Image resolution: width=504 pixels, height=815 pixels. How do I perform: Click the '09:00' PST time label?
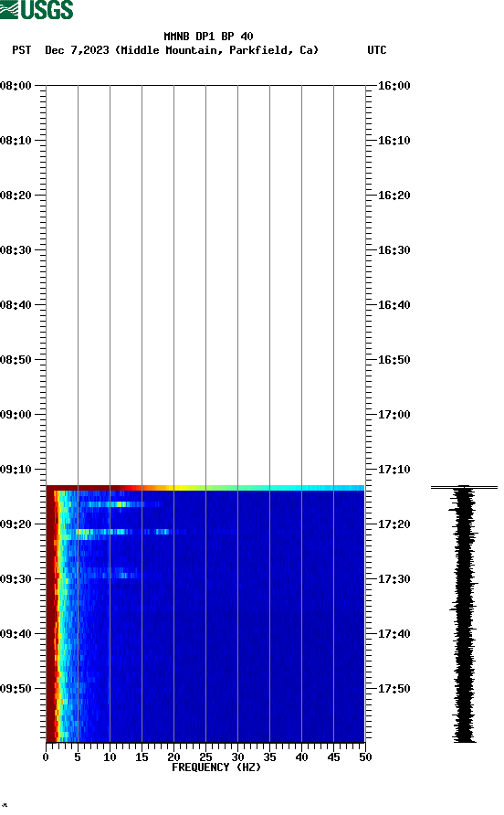pos(16,415)
